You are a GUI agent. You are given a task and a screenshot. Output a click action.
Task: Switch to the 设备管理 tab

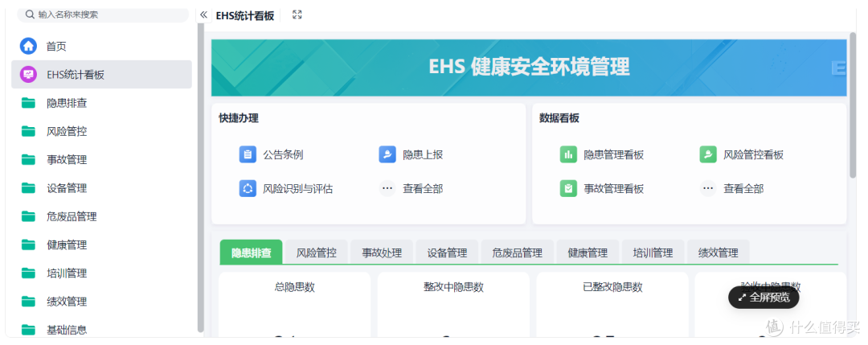point(447,253)
